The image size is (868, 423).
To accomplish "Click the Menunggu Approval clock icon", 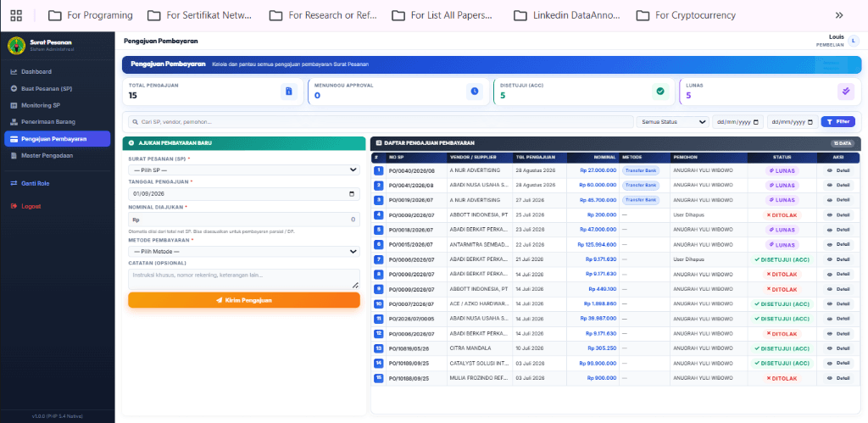I will pos(475,92).
